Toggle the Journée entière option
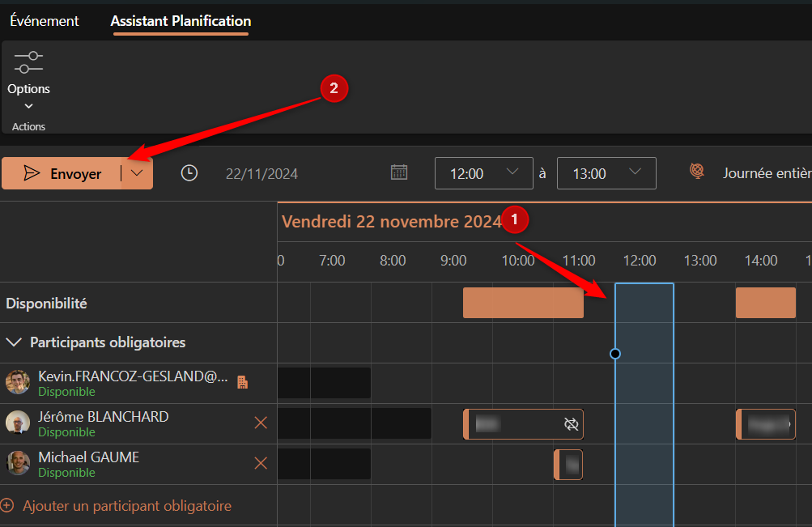 [x=765, y=173]
